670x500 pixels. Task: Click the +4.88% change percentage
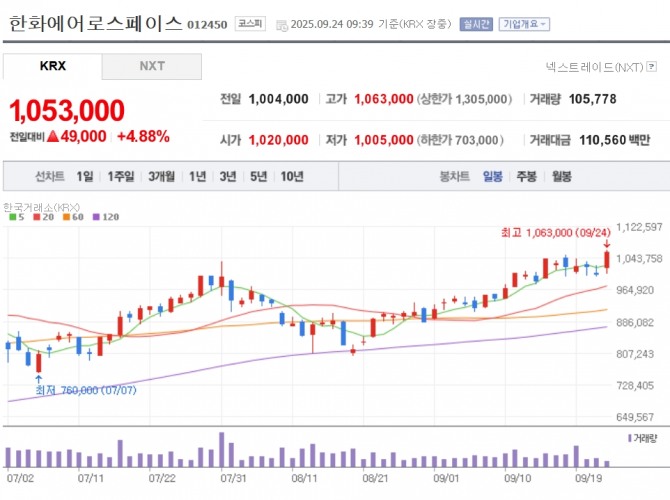144,137
